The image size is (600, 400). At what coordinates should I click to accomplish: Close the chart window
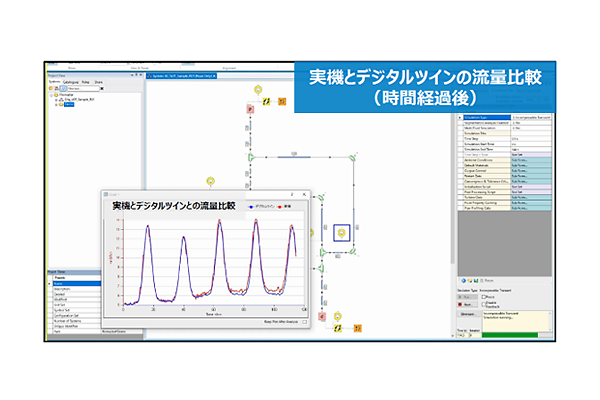(304, 194)
